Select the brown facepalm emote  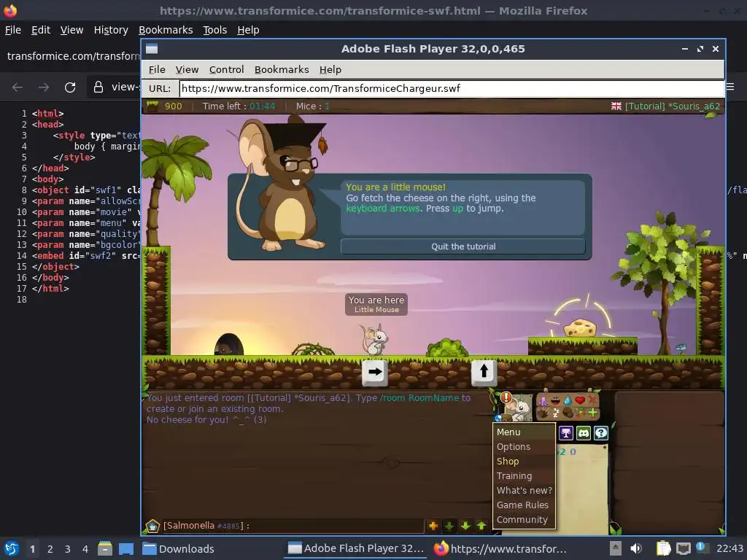(568, 413)
